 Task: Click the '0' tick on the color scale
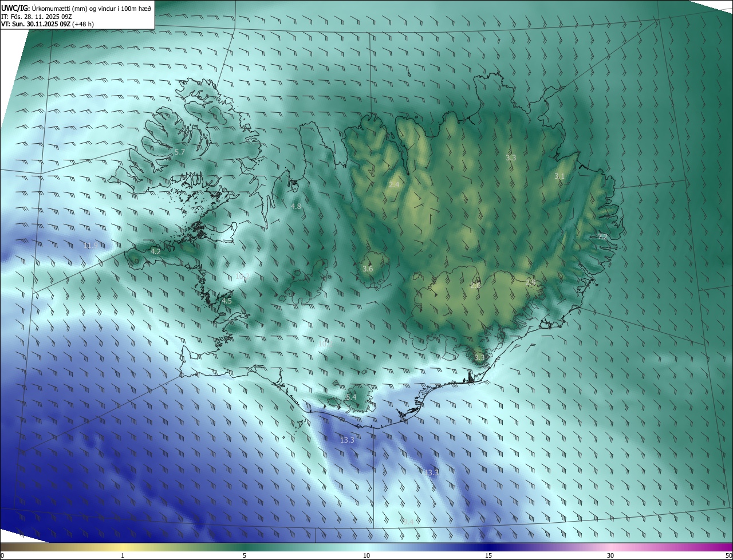[x=2, y=556]
